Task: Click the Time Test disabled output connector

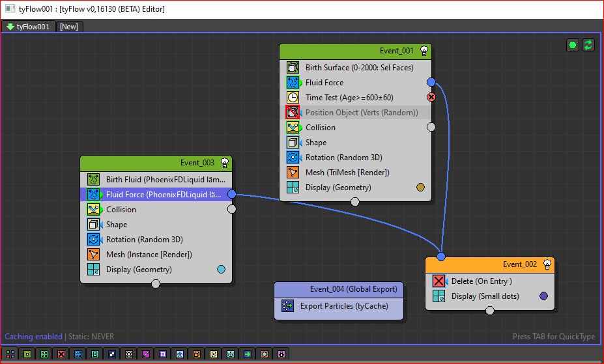Action: (431, 97)
